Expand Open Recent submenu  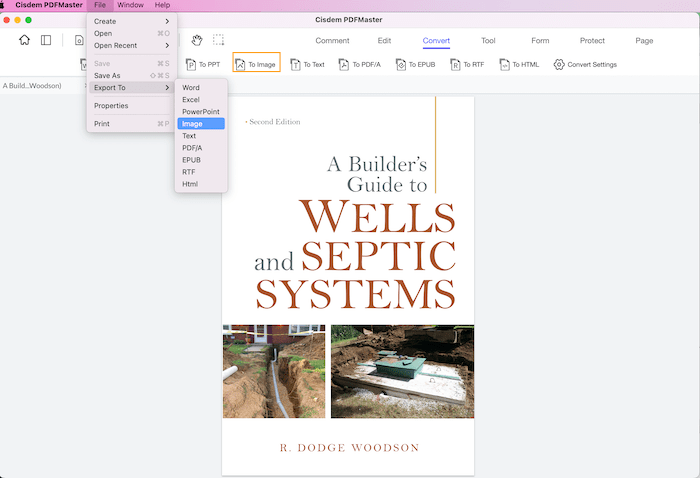click(x=132, y=46)
